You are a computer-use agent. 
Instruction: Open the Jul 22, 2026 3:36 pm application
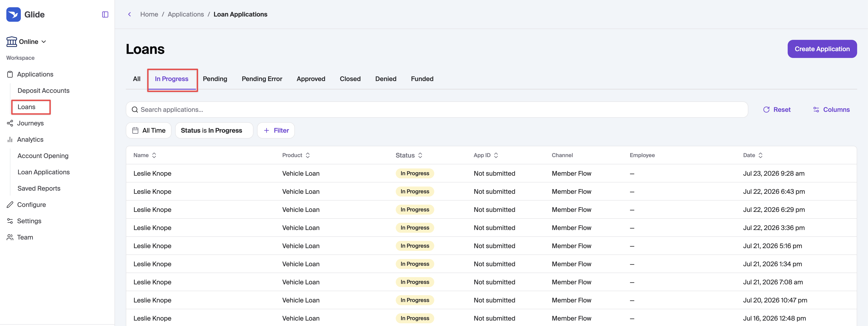491,228
